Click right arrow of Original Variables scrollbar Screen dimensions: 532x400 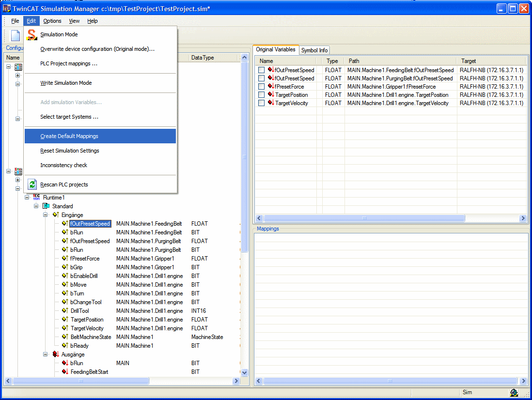pos(523,218)
